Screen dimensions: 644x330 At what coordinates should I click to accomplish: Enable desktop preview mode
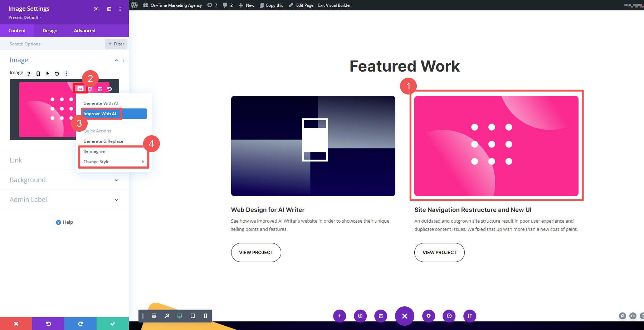coord(180,316)
